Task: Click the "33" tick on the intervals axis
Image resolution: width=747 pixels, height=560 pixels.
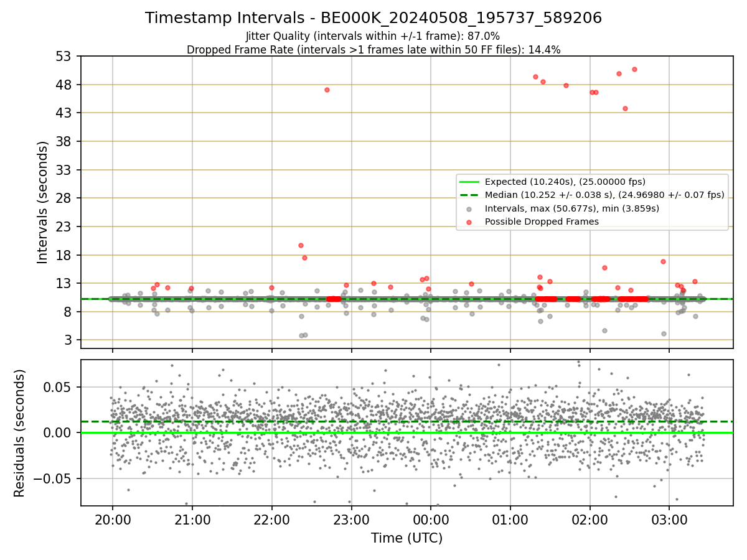Action: [65, 170]
